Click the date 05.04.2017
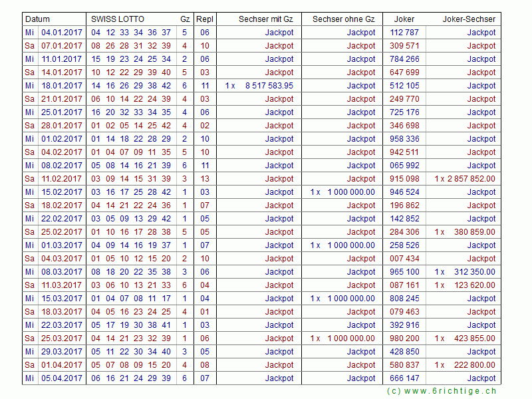This screenshot has height=399, width=532. coord(62,378)
